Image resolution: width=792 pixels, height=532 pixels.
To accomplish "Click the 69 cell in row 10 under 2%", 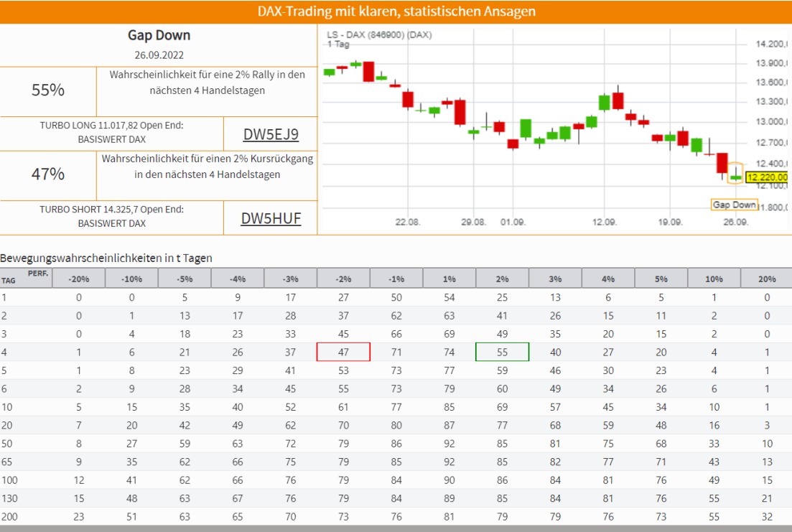I will pyautogui.click(x=502, y=407).
